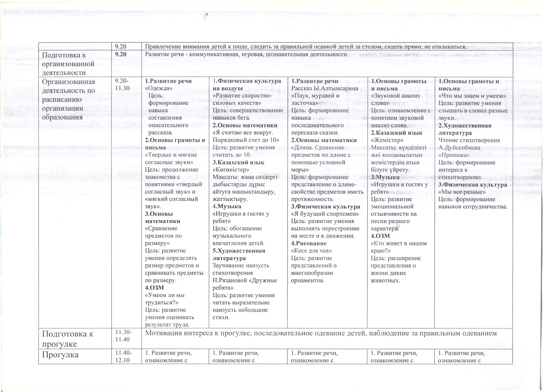Select the topic «Кесе для чая»
This screenshot has height=392, width=543.
(311, 251)
